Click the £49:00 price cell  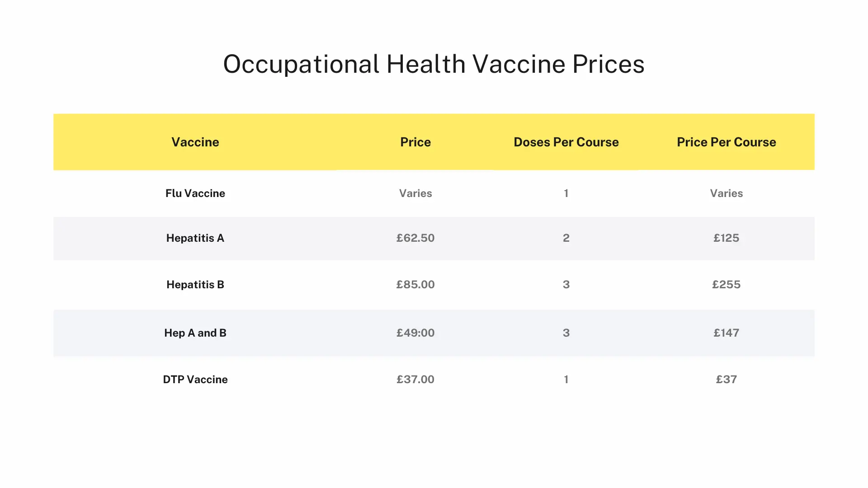[415, 333]
